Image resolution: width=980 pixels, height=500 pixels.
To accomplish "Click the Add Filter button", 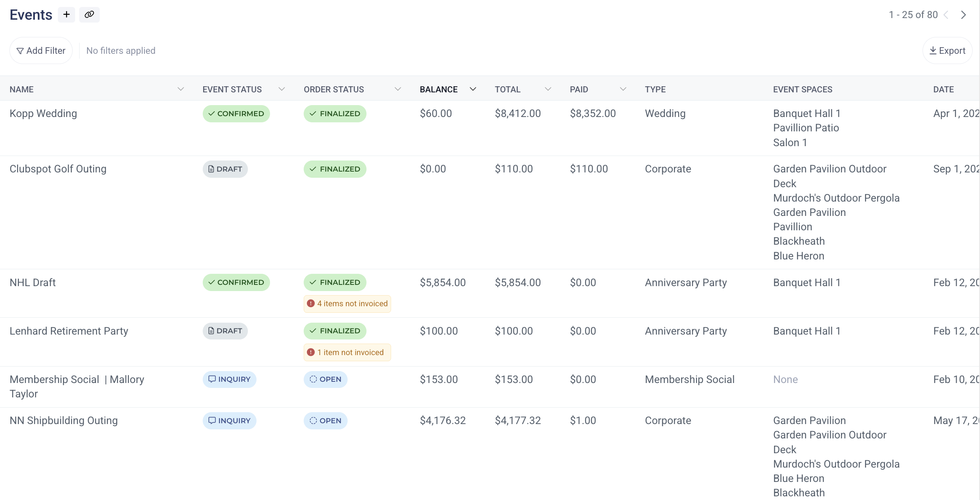I will (x=41, y=50).
